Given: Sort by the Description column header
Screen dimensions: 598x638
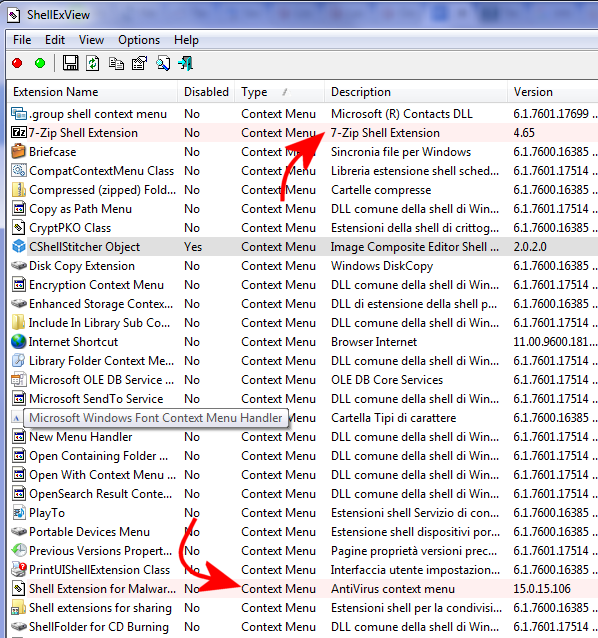Looking at the screenshot, I should click(416, 92).
